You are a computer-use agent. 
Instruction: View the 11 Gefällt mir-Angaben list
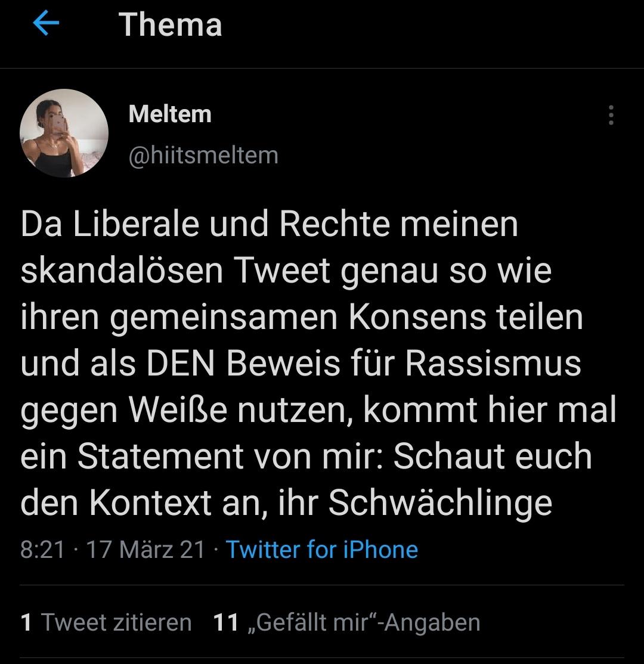click(346, 622)
